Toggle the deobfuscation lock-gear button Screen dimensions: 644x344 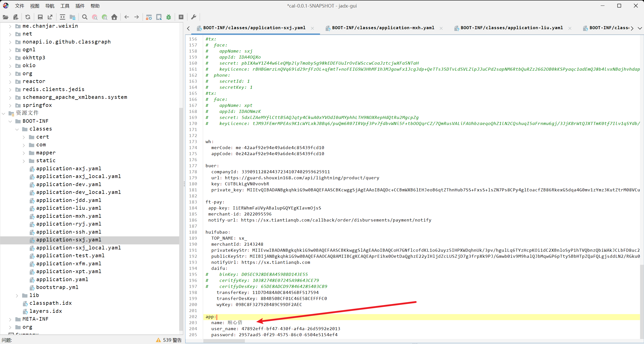click(149, 17)
